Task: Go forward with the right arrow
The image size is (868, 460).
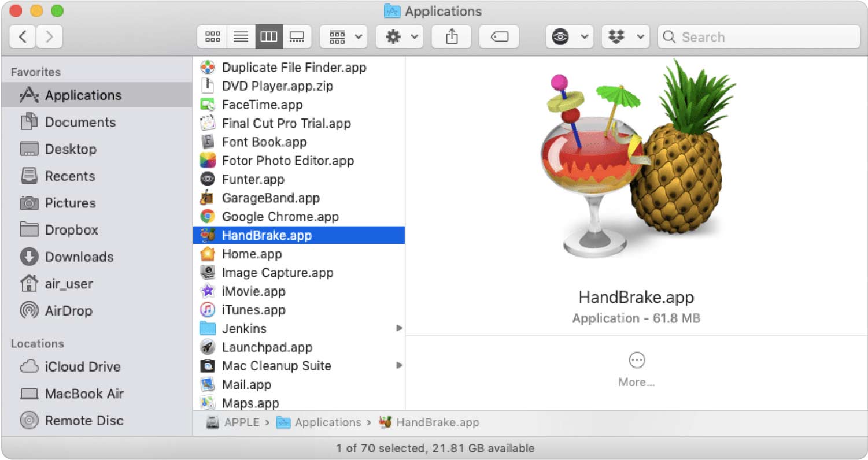Action: (50, 37)
